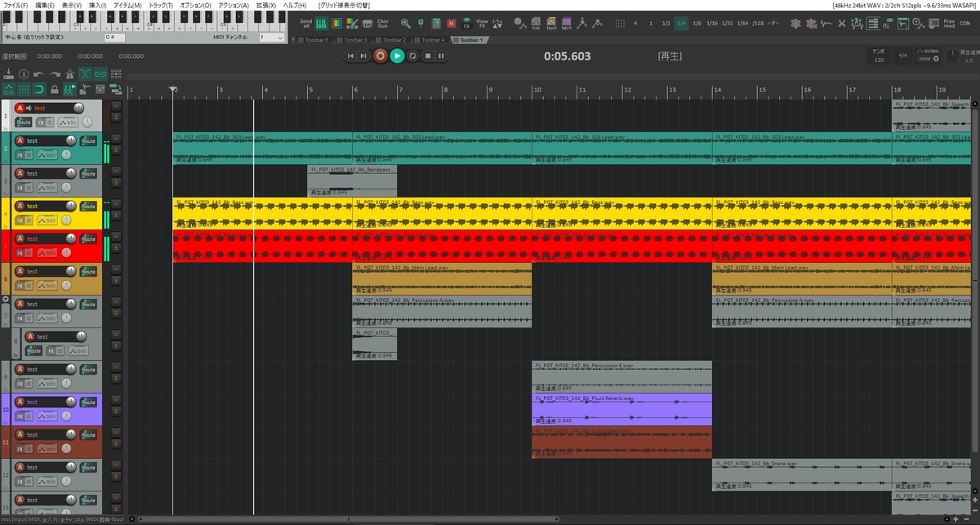The image size is (980, 525).
Task: Open the Route button on track 2
Action: 88,140
